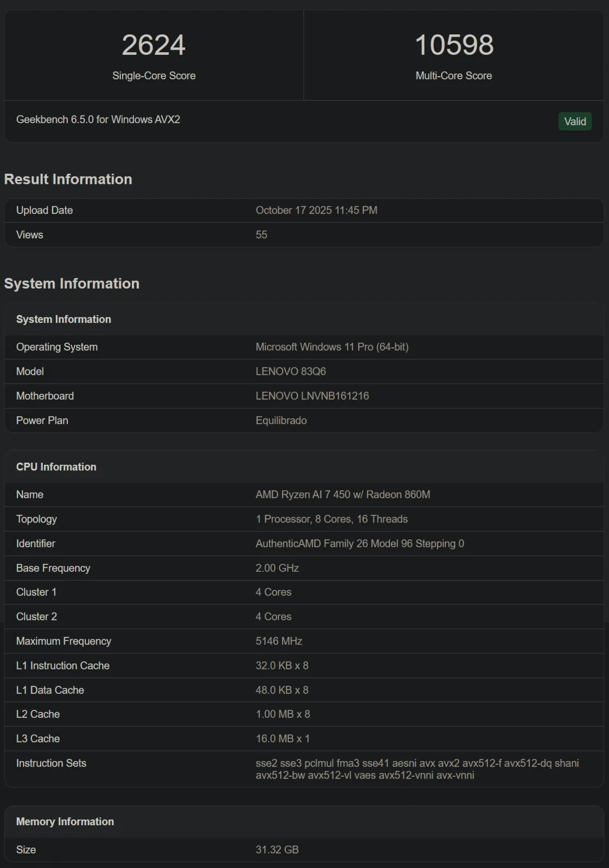Viewport: 609px width, 868px height.
Task: Click the multi-core score 10598
Action: pos(454,45)
